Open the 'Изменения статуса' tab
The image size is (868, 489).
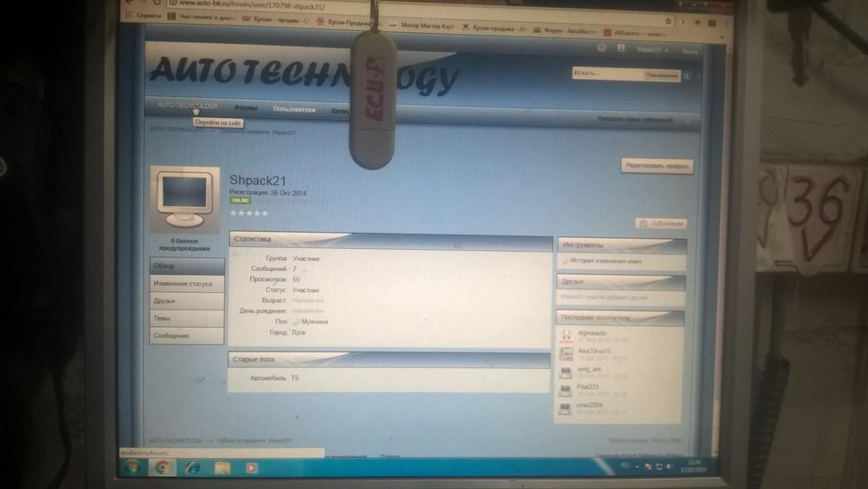point(187,284)
